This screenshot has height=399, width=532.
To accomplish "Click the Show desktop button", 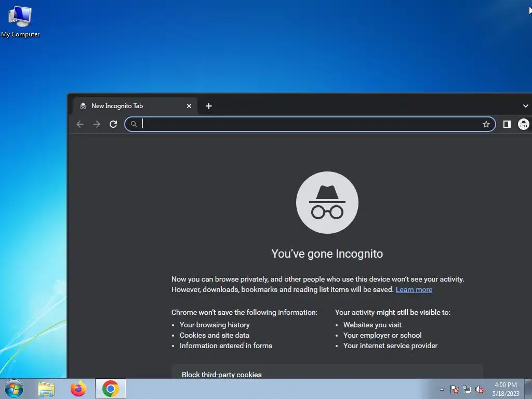I will [x=528, y=389].
